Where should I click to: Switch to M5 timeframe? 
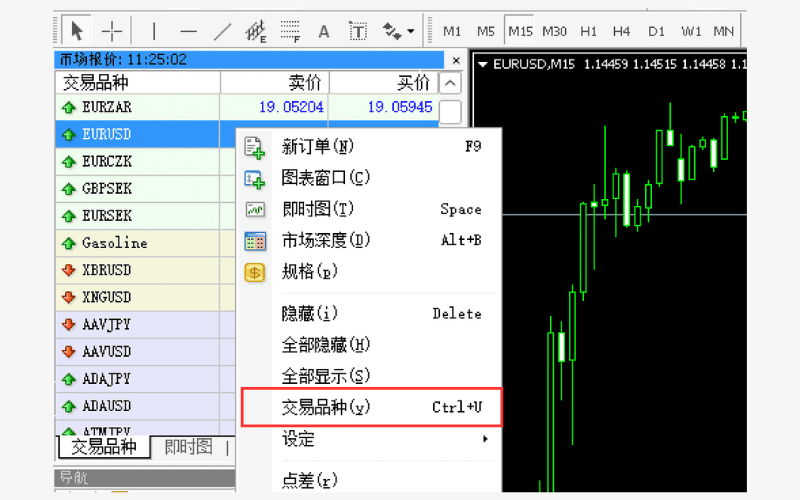[486, 32]
